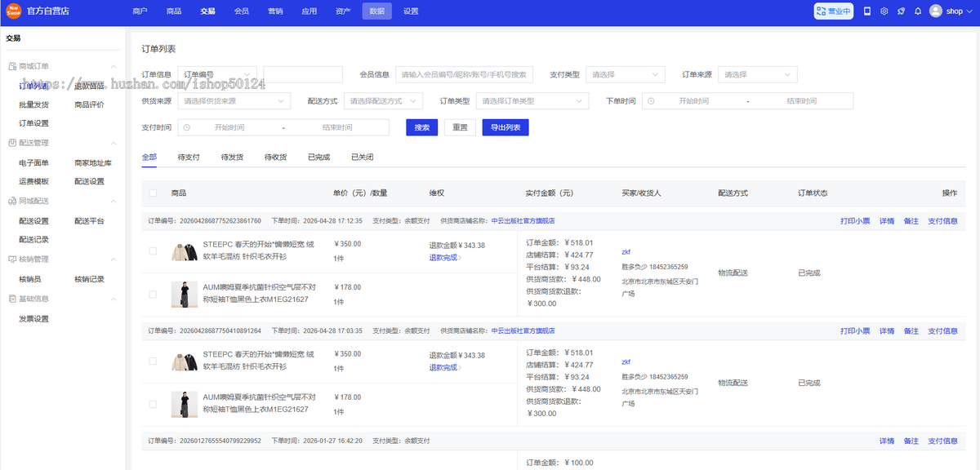The height and width of the screenshot is (470, 980).
Task: Collapse the 配送管理 sidebar section
Action: tap(114, 143)
